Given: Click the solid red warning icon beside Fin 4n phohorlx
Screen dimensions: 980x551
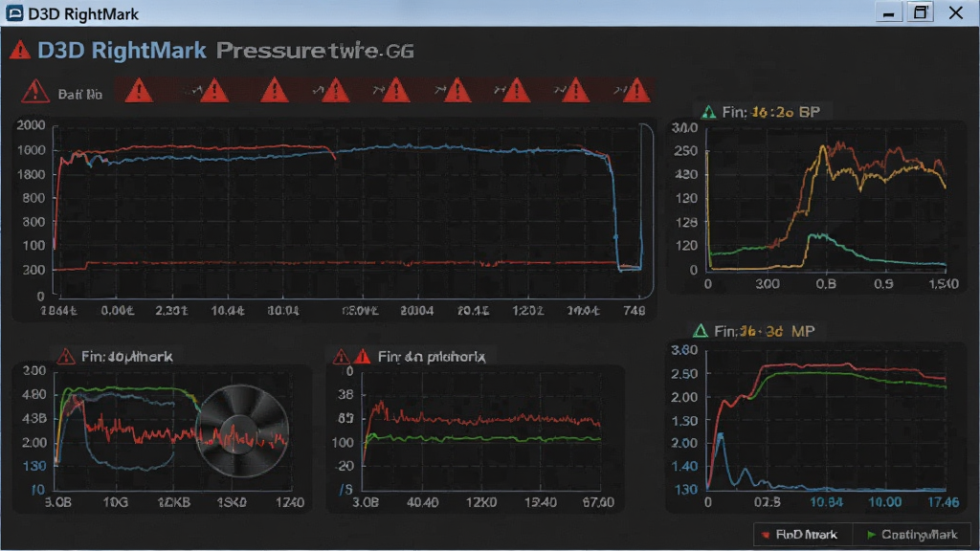Looking at the screenshot, I should (x=363, y=357).
